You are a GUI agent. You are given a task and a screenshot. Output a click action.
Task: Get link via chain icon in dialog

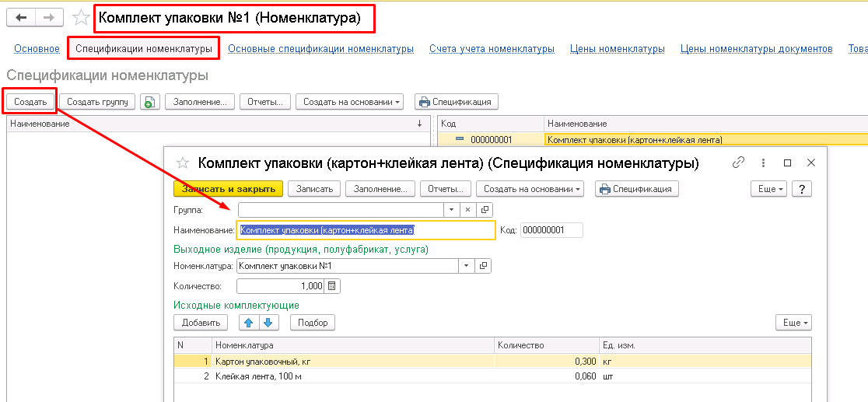click(x=738, y=163)
